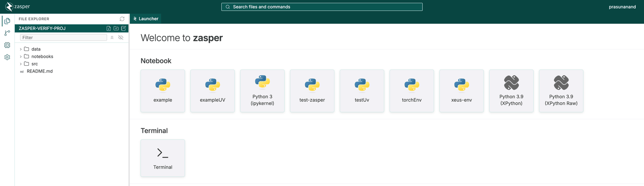Click the torchEnv Python icon

(x=412, y=86)
